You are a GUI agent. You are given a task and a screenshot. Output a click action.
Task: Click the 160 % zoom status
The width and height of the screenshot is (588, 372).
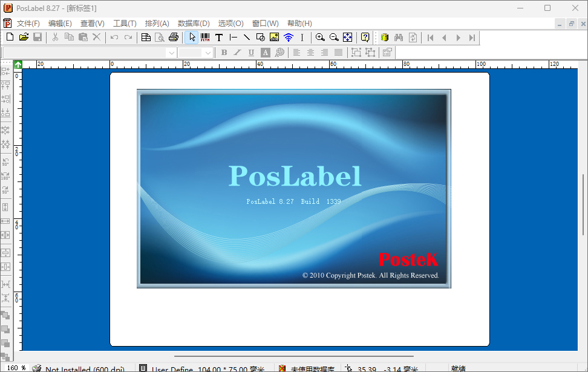(x=16, y=368)
